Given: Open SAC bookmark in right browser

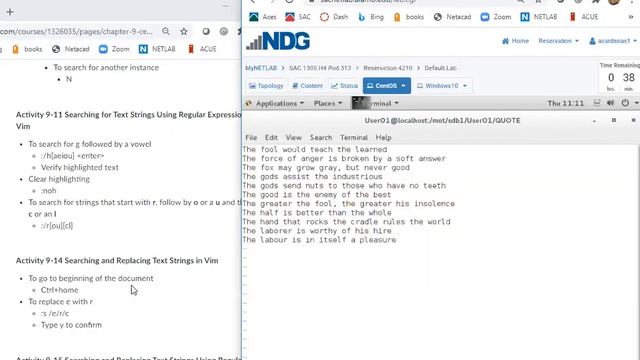Looking at the screenshot, I should (298, 17).
